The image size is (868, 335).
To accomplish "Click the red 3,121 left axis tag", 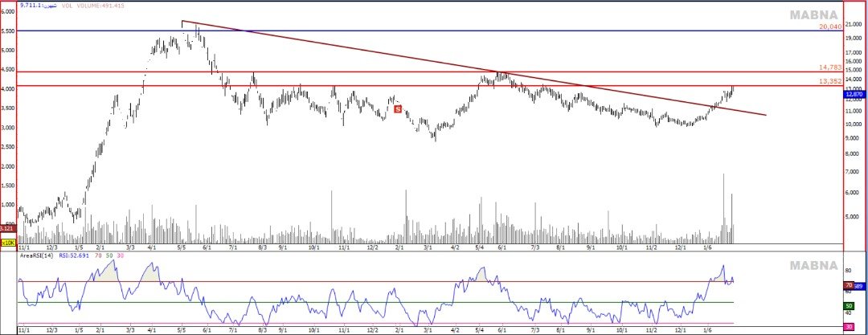I will [x=7, y=227].
